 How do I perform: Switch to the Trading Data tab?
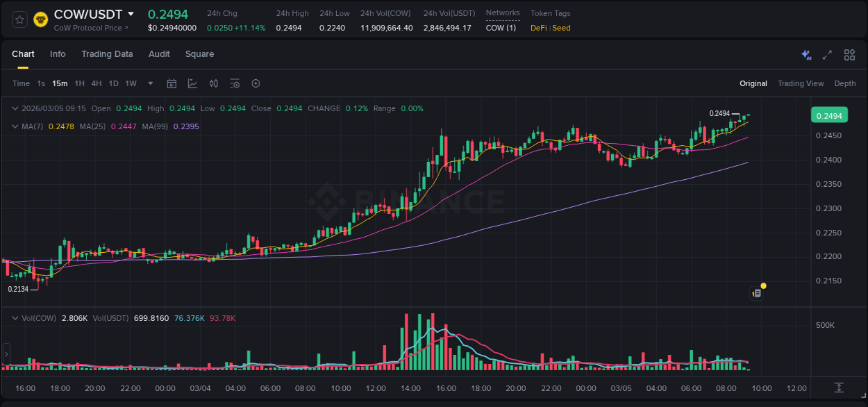coord(107,54)
